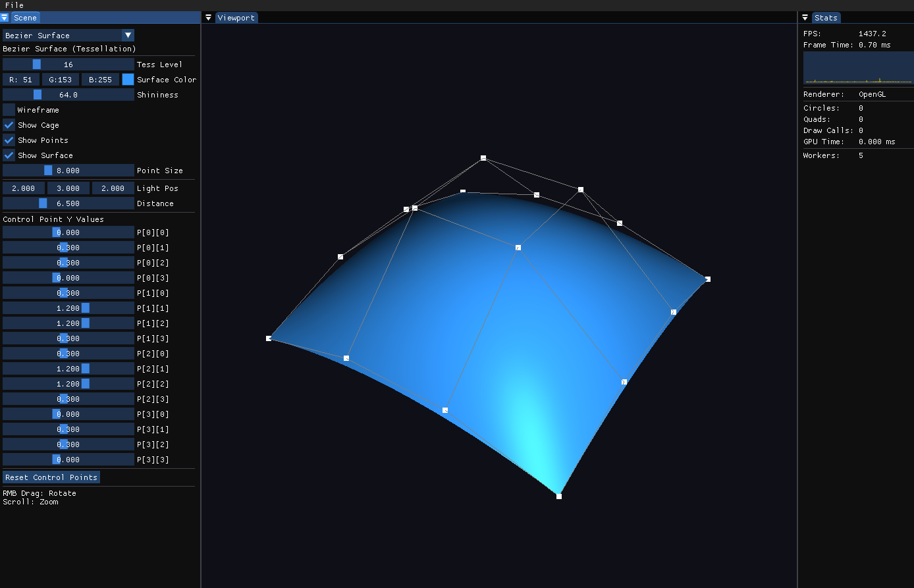
Task: Select the Stats tab
Action: coord(826,18)
